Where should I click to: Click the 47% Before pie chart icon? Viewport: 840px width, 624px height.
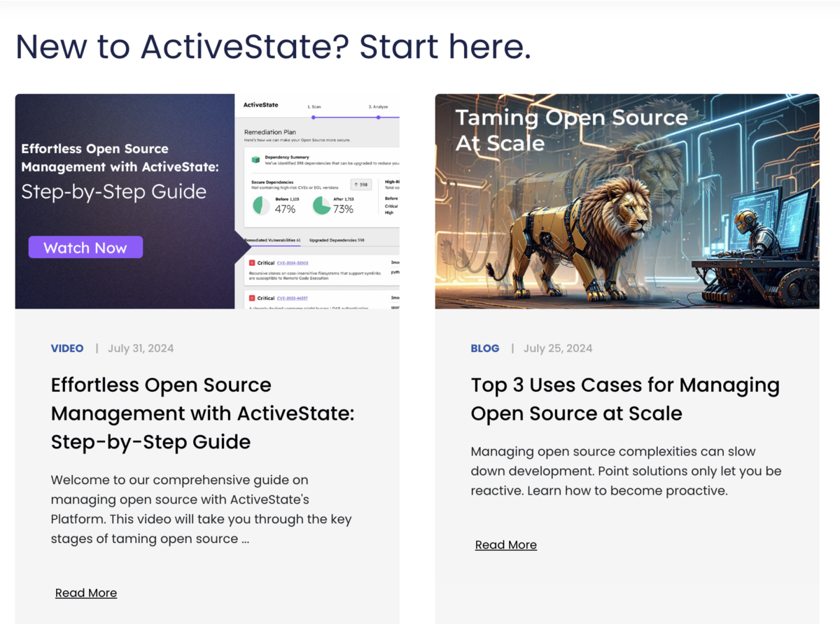click(261, 205)
